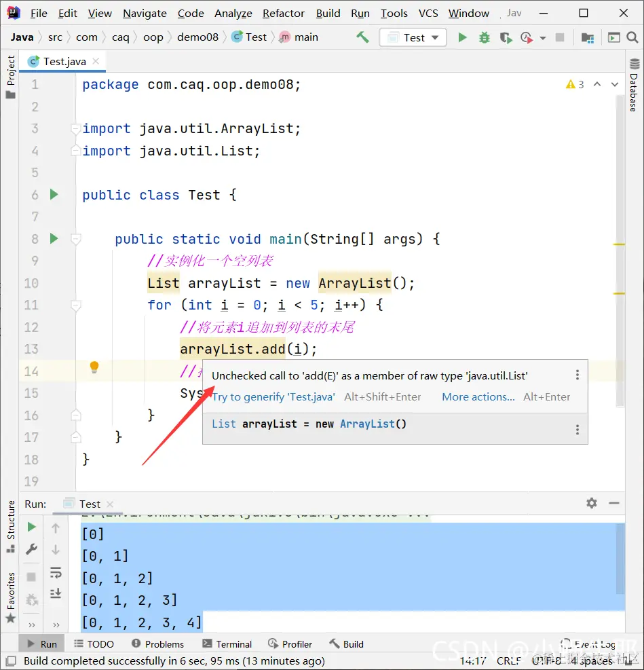Click run gutter icon beside main method
This screenshot has width=644, height=670.
[54, 238]
